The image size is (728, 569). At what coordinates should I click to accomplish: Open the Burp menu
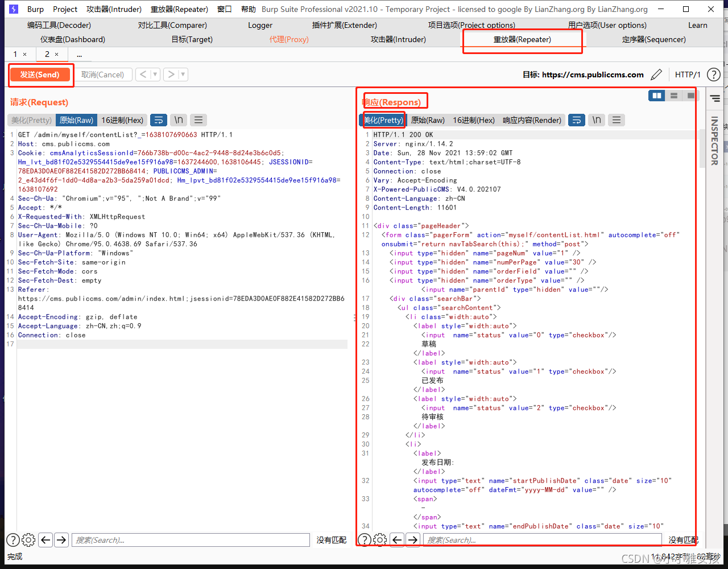(x=35, y=9)
